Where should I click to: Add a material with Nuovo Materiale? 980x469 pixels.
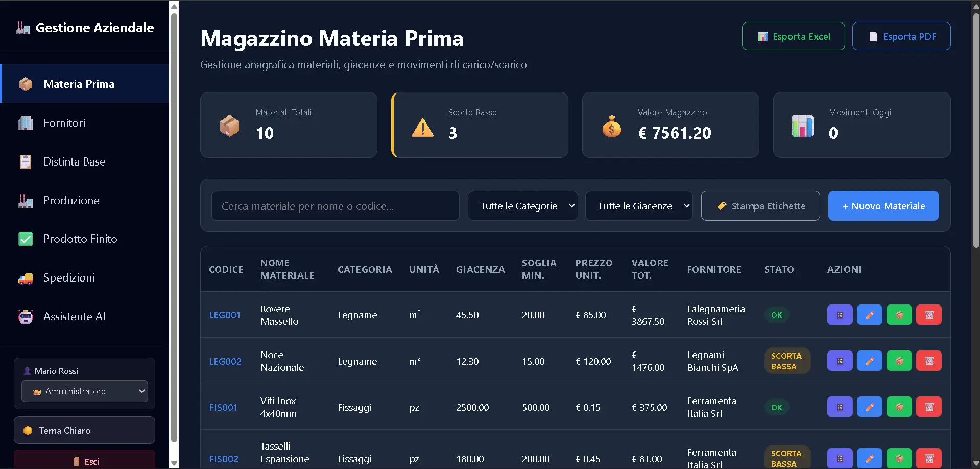point(883,206)
